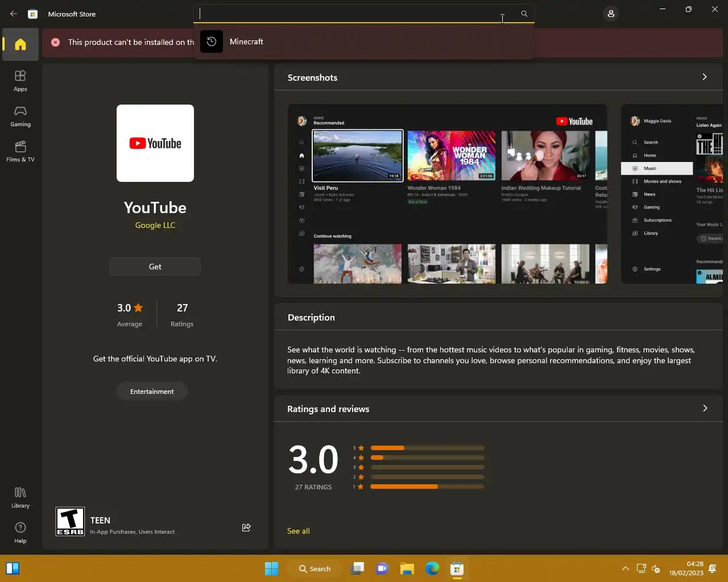Click the 3.0 Average rating

(130, 314)
